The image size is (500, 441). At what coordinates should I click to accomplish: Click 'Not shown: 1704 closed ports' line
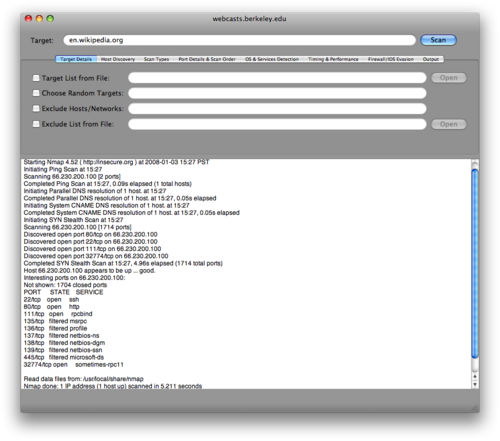[x=65, y=285]
